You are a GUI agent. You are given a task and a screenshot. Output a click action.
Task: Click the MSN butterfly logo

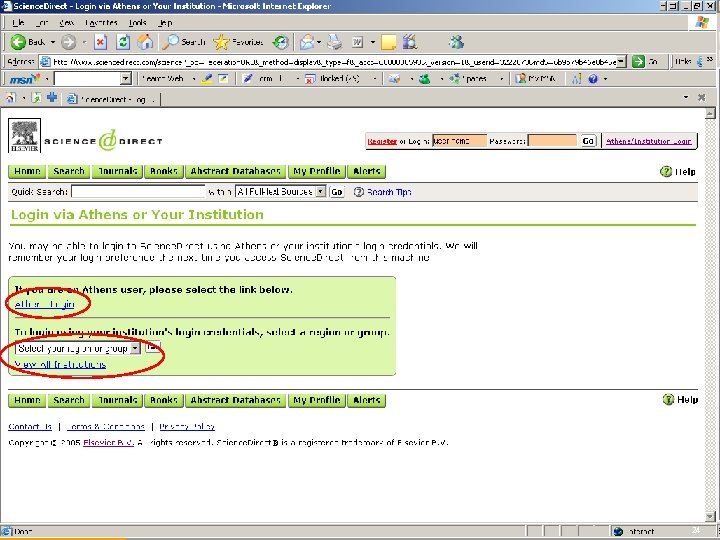(25, 79)
